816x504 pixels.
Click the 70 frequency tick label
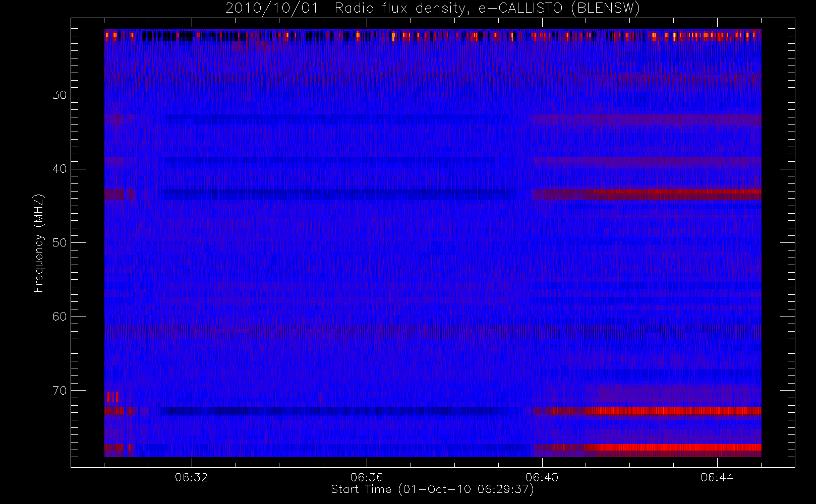click(60, 391)
